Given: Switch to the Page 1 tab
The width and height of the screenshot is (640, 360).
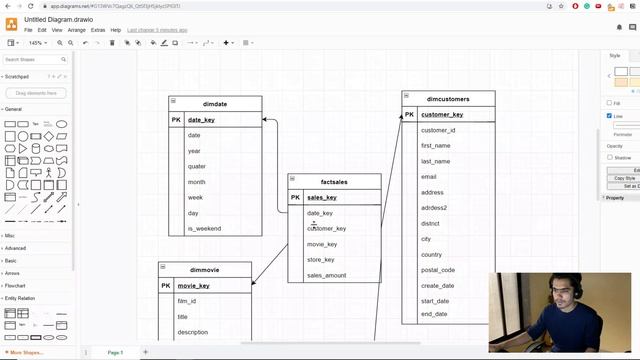Looking at the screenshot, I should pyautogui.click(x=115, y=352).
